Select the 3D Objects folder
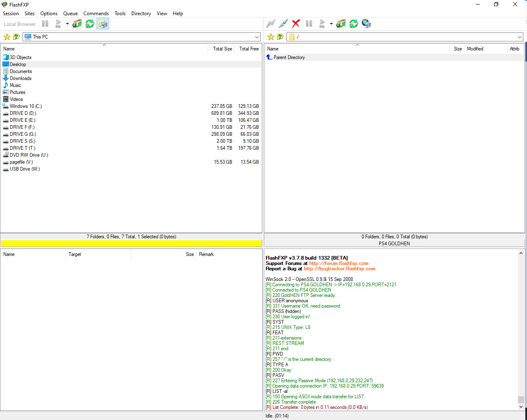This screenshot has height=420, width=527. [21, 57]
